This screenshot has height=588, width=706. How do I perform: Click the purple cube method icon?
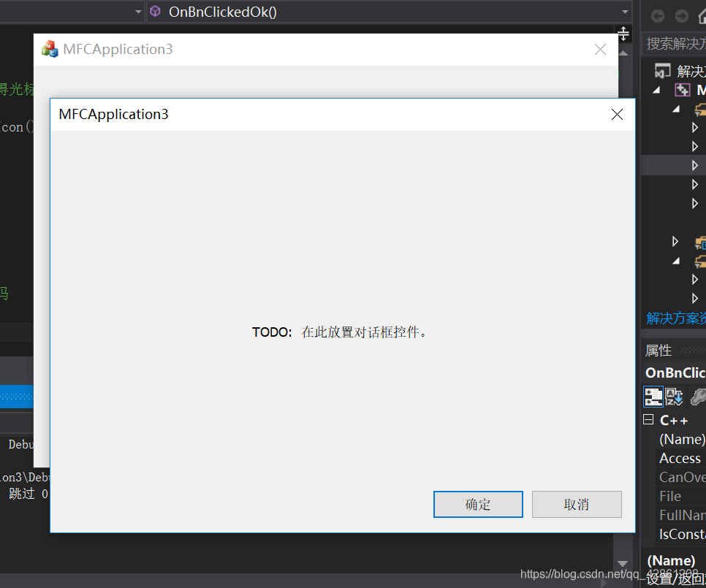pyautogui.click(x=156, y=11)
